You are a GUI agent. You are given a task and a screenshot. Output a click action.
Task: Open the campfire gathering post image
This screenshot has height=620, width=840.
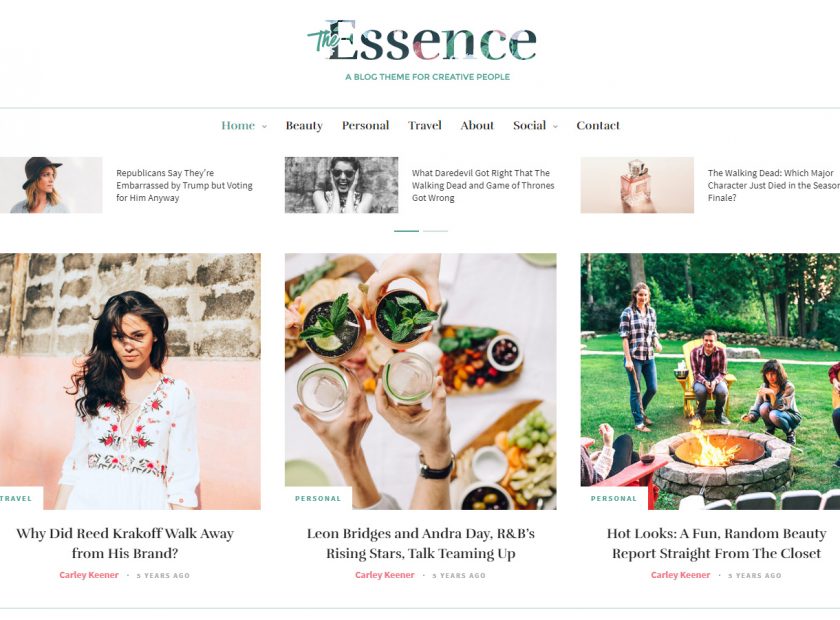tap(710, 381)
